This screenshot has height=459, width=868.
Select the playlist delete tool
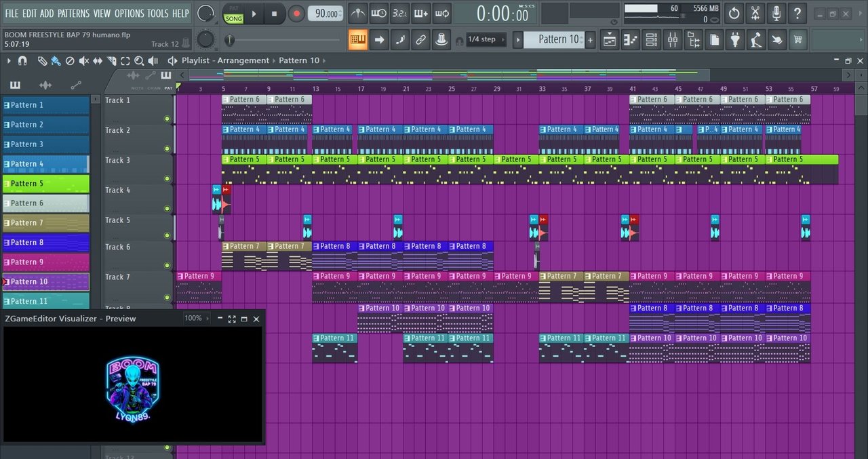[69, 61]
